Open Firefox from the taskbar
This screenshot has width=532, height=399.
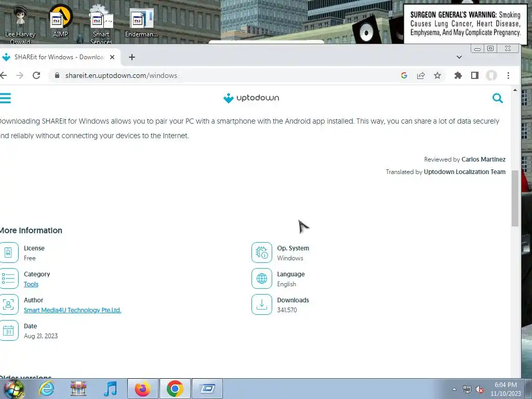[x=142, y=389]
